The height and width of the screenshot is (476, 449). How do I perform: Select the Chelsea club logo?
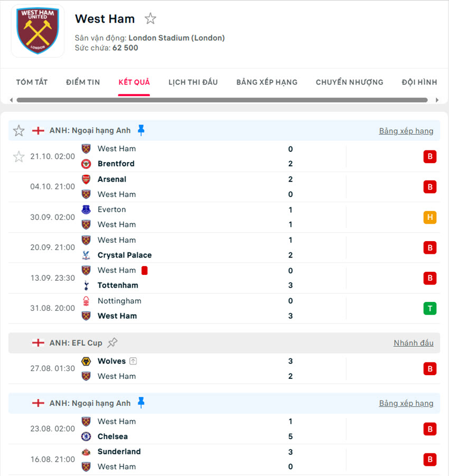(x=86, y=436)
